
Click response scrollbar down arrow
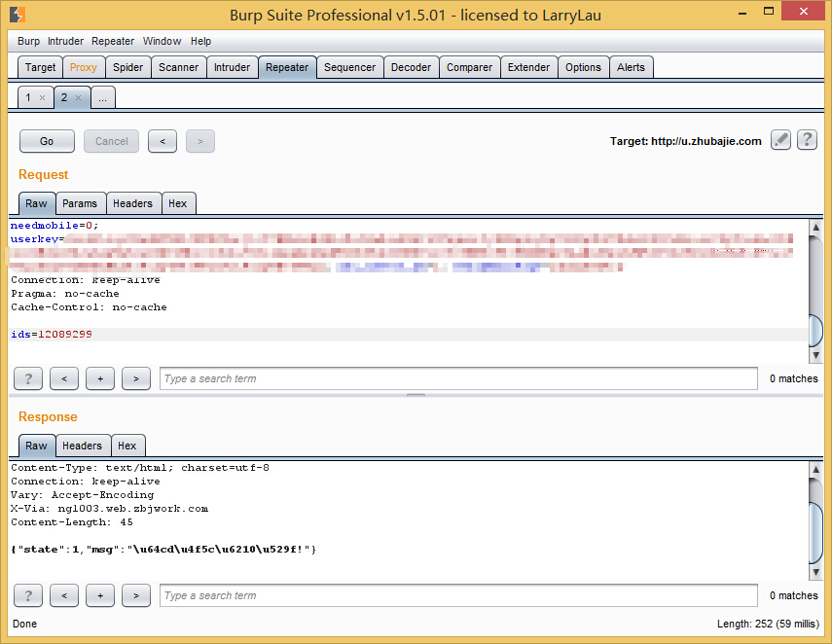(816, 572)
